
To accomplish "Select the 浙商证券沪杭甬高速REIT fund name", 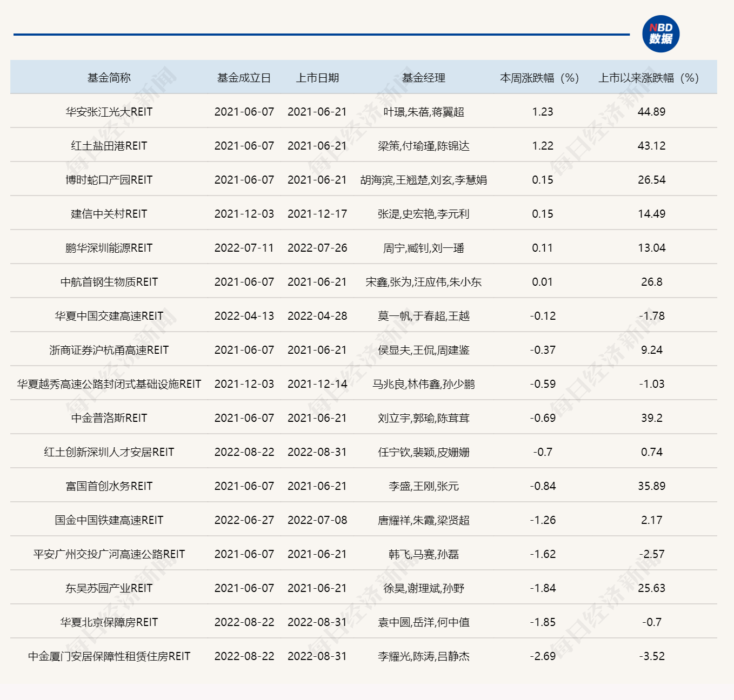I will tap(109, 350).
